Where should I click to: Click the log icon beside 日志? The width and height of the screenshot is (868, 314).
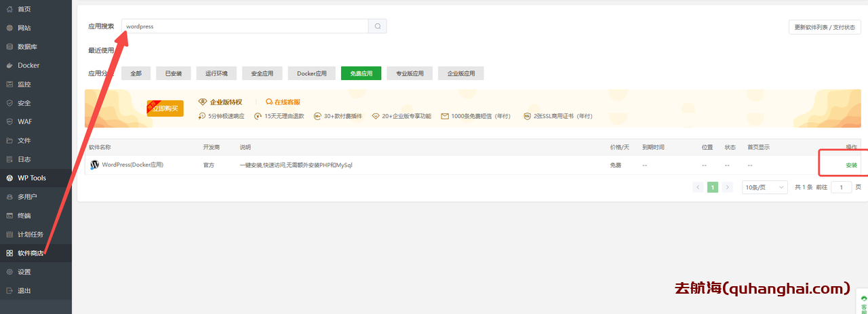coord(9,159)
